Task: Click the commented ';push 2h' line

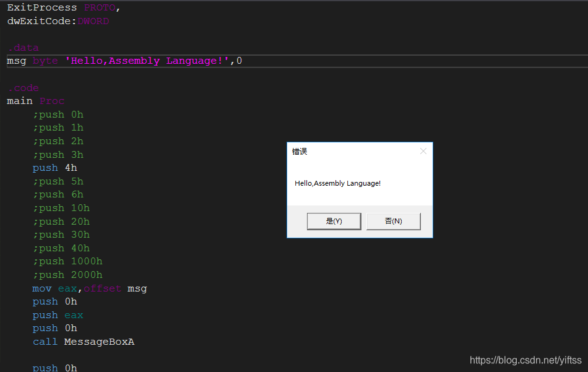Action: click(x=58, y=141)
